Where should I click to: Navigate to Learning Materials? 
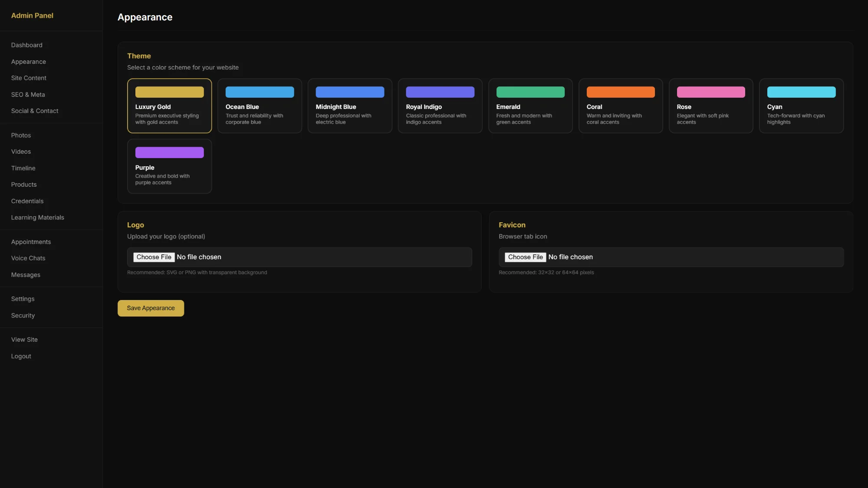[37, 217]
